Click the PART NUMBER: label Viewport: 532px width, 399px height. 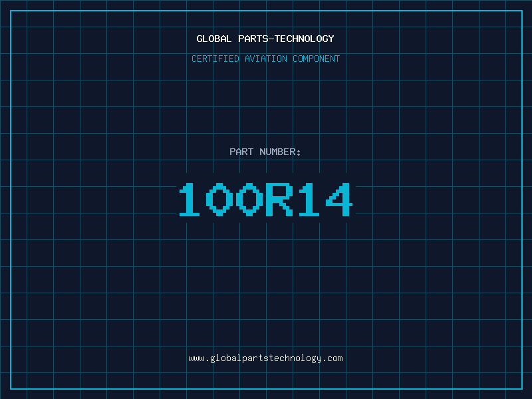point(265,152)
